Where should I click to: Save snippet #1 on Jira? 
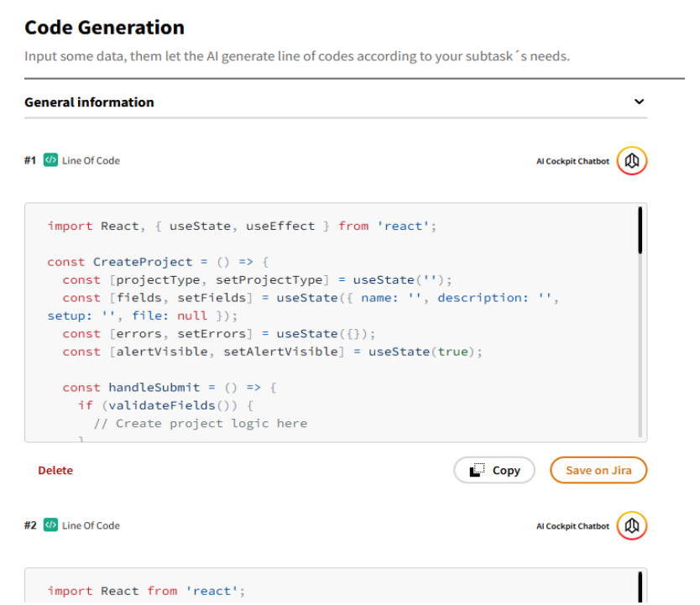click(598, 470)
